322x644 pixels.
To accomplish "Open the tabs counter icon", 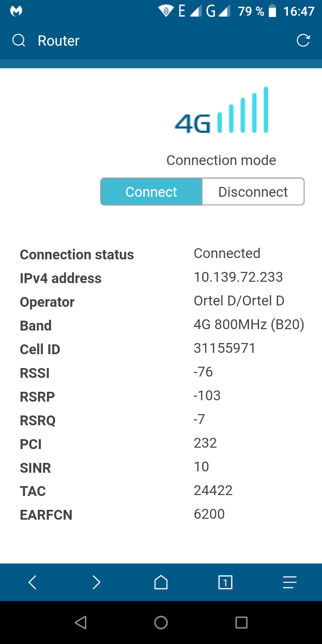I will click(x=225, y=582).
